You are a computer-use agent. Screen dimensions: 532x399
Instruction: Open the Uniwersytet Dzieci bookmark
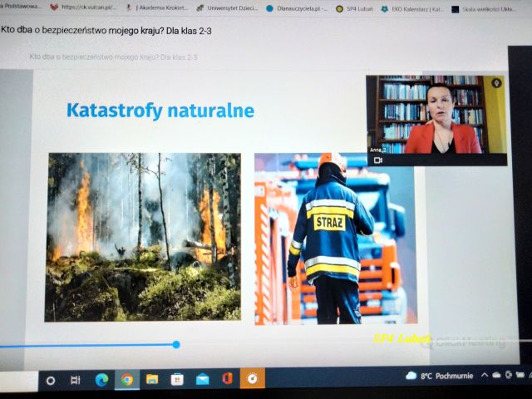tap(228, 7)
